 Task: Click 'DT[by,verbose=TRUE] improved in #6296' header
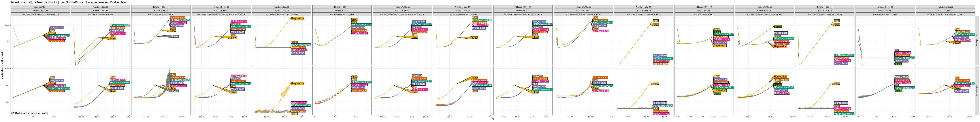point(945,14)
